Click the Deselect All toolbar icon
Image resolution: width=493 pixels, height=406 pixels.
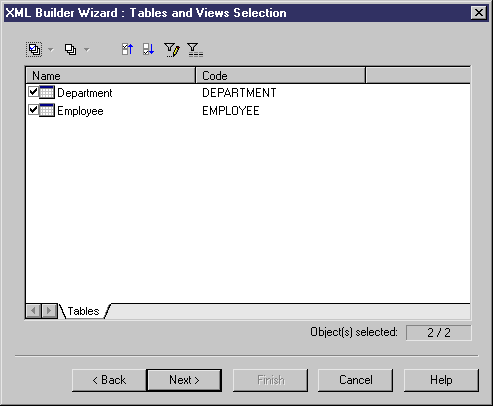pyautogui.click(x=70, y=50)
